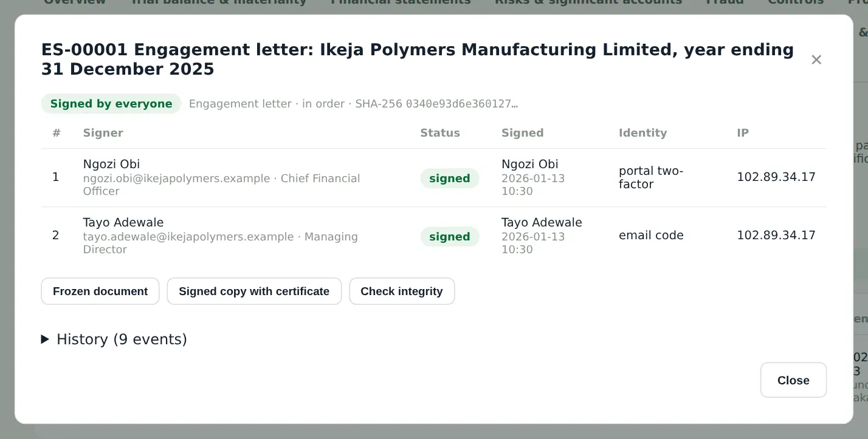Image resolution: width=868 pixels, height=439 pixels.
Task: Open the Frozen document
Action: (x=100, y=291)
